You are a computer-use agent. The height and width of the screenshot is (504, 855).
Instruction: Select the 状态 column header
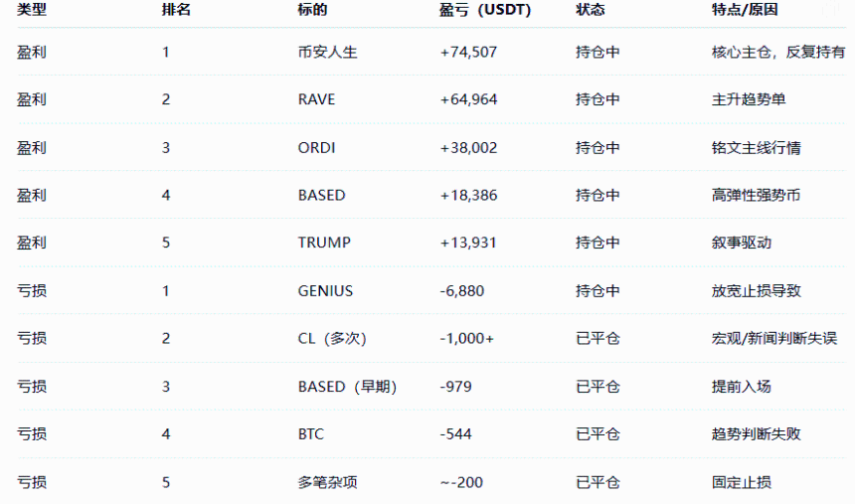590,11
